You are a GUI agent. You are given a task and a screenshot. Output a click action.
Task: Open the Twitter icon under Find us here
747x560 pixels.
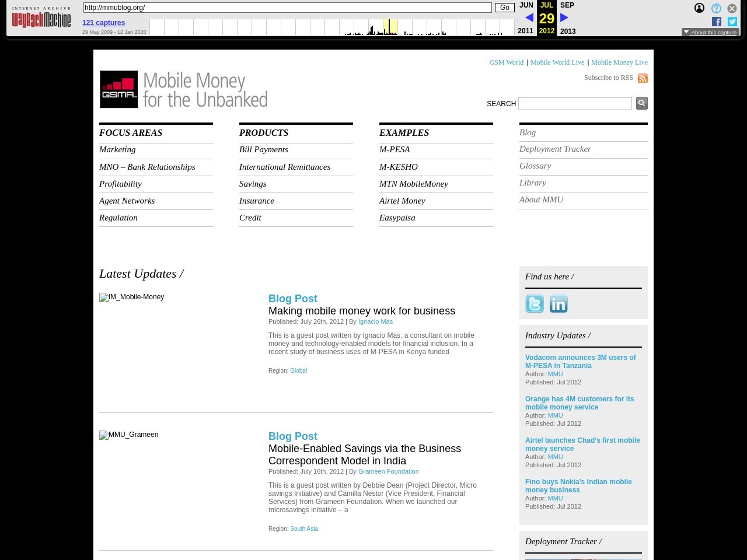535,304
